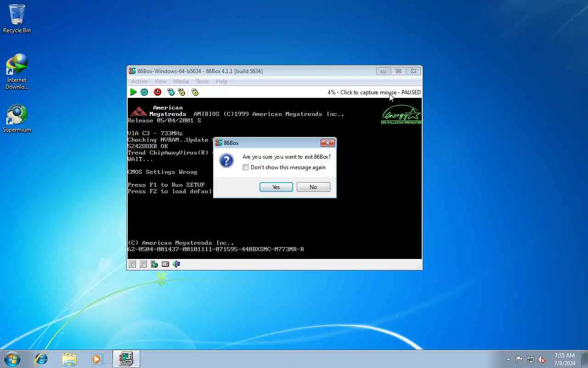
Task: Click the speaker sound status icon
Action: tap(176, 264)
